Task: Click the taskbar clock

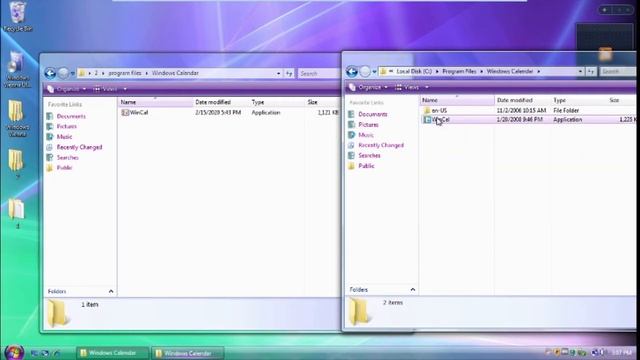Action: click(x=622, y=352)
